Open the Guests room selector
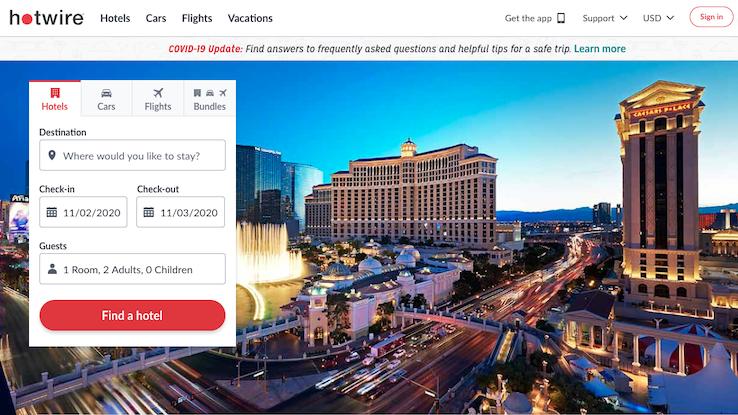 132,269
